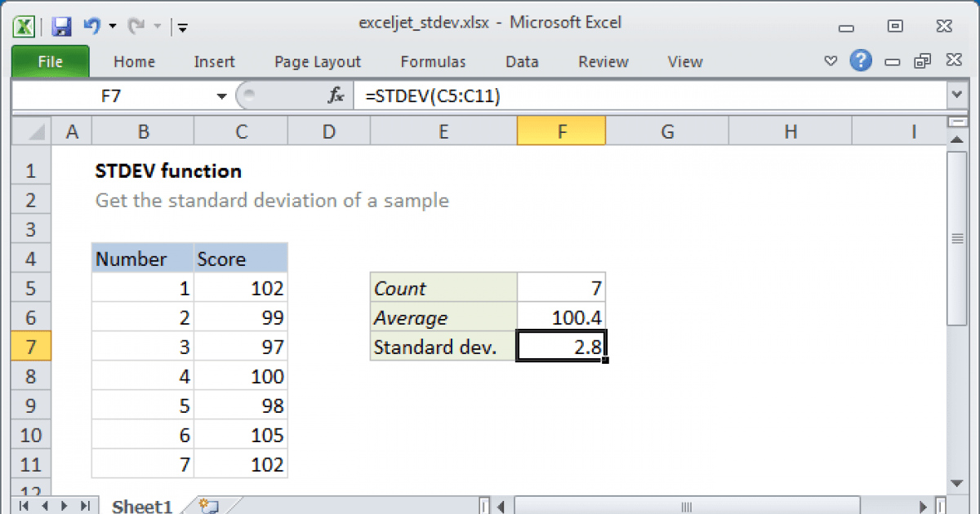Click the Insert Function fx icon
Screen dimensions: 980x514
pyautogui.click(x=335, y=95)
